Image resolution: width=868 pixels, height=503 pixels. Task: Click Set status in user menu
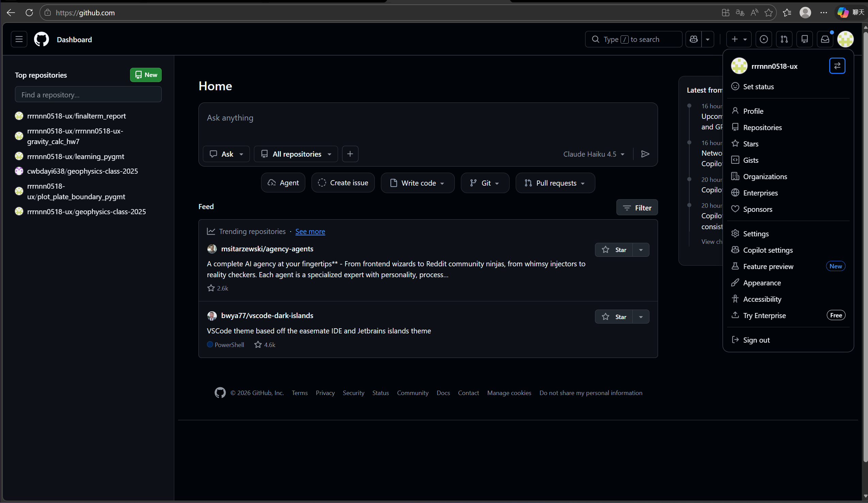coord(788,87)
